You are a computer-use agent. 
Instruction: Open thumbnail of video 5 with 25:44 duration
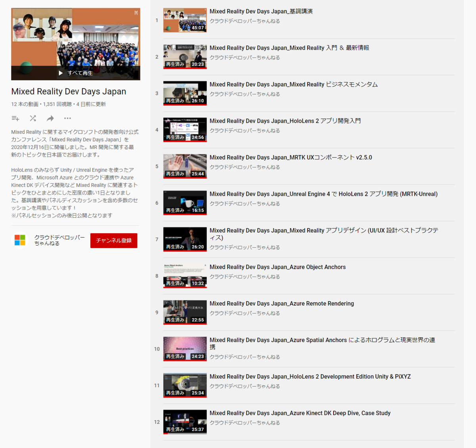pos(185,166)
